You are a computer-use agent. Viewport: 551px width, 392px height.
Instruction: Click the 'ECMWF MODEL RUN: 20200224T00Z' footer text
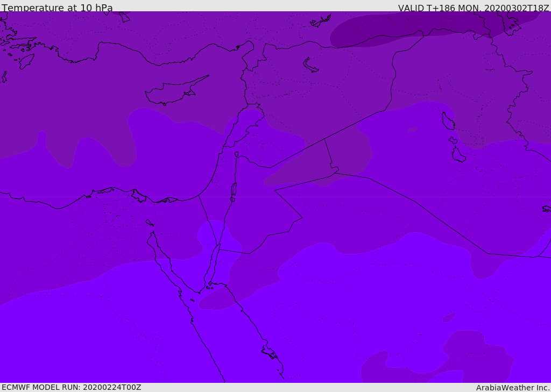pos(72,387)
